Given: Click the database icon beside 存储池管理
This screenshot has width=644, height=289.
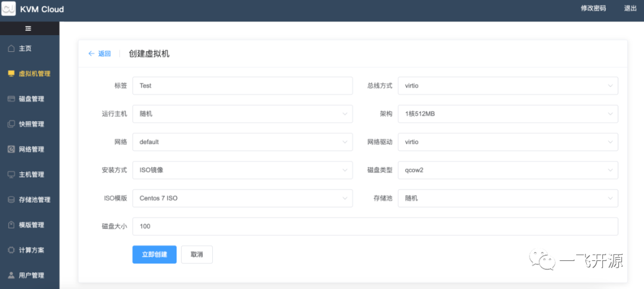Looking at the screenshot, I should click(11, 200).
